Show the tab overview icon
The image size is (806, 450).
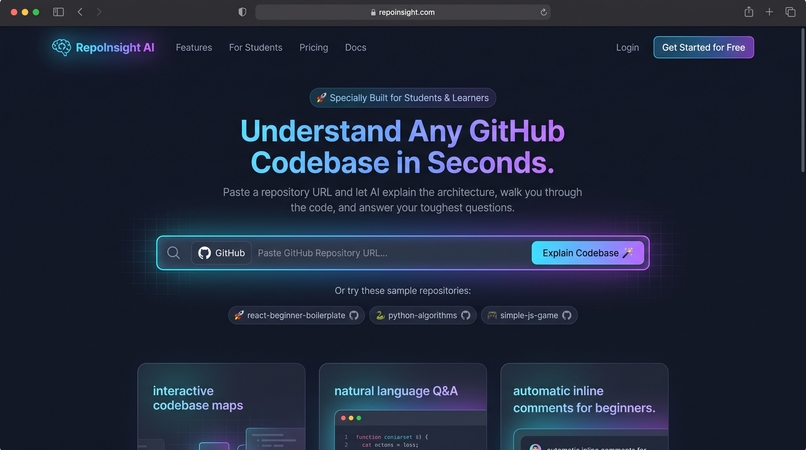(790, 12)
